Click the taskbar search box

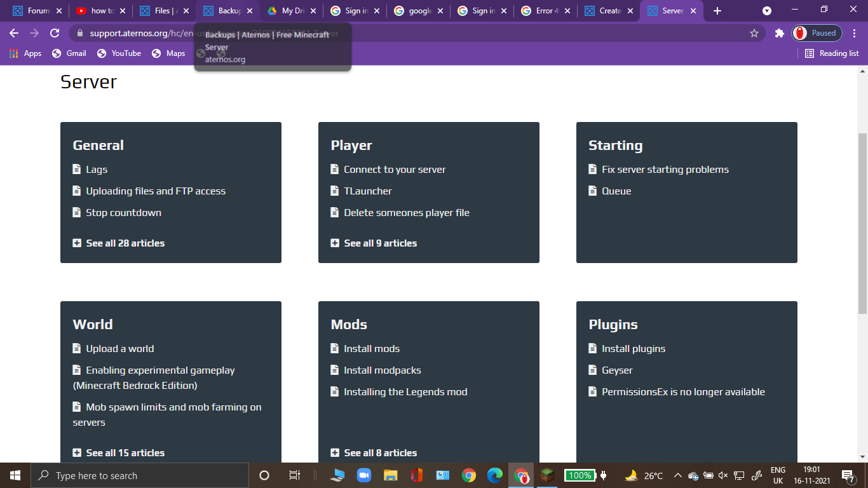140,475
